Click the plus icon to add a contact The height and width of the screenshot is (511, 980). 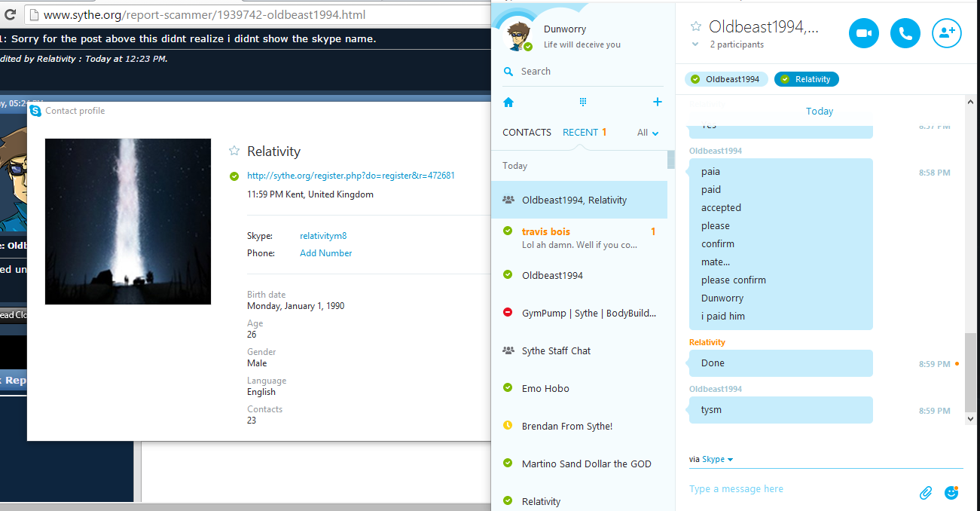(x=658, y=102)
